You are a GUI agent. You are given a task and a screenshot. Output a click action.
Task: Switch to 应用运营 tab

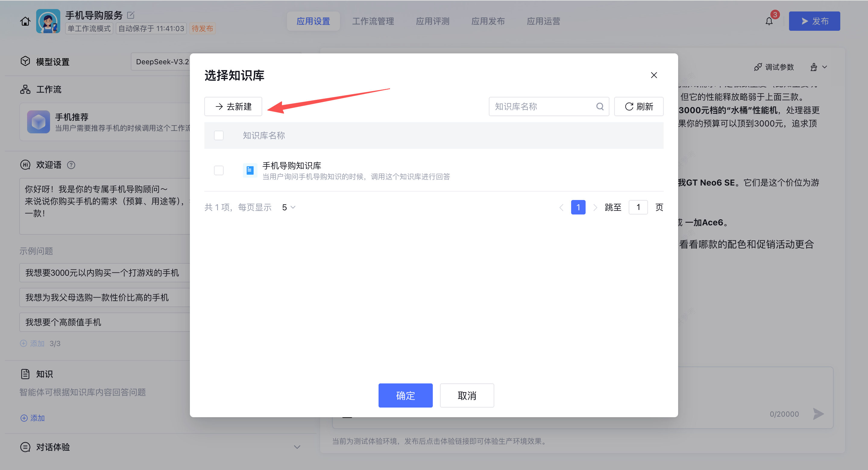[543, 21]
